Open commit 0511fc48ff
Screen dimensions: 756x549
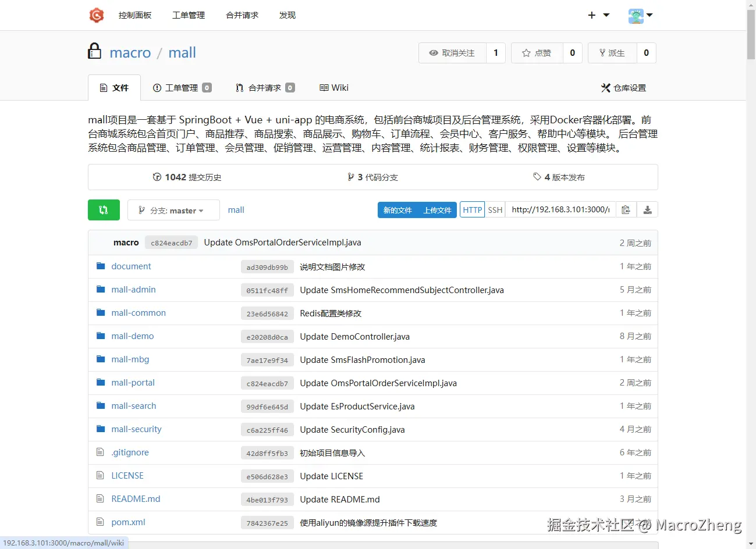[267, 290]
